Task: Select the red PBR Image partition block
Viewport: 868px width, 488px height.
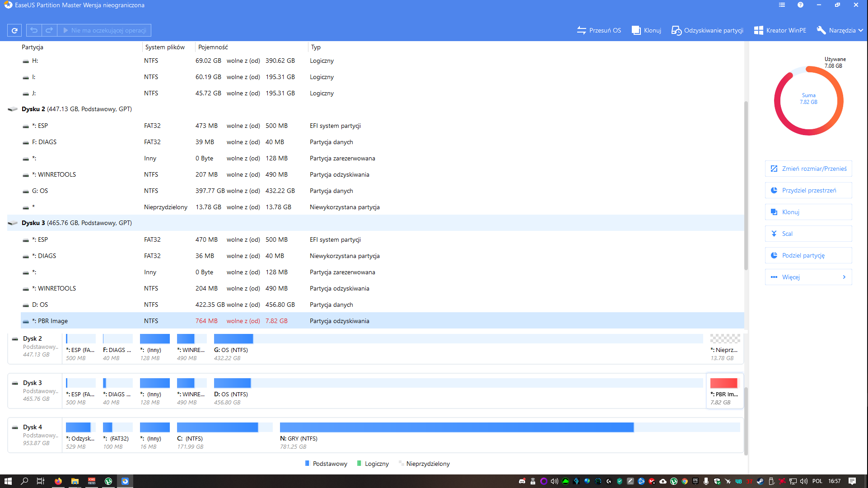Action: (x=723, y=383)
